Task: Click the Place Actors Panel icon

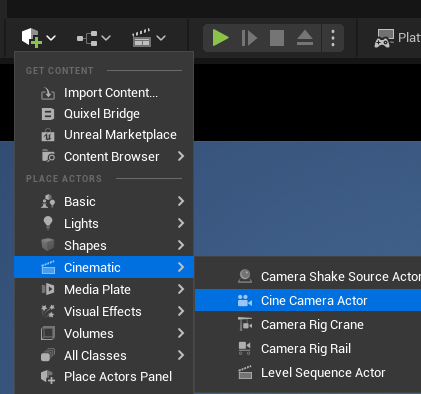Action: (48, 377)
